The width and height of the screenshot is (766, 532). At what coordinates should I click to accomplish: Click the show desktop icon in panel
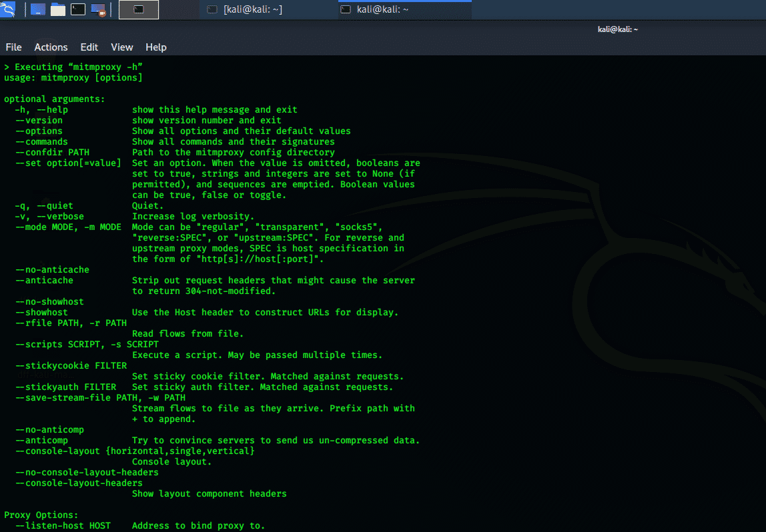pos(38,9)
